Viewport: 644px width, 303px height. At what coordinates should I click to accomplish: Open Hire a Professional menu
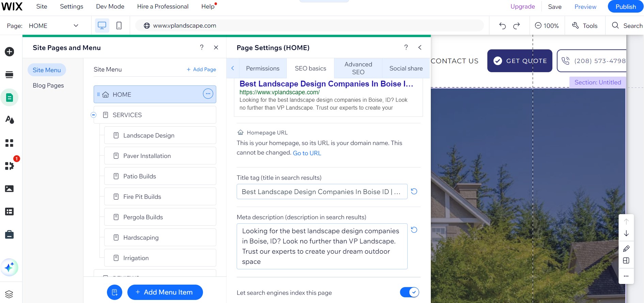pos(163,6)
